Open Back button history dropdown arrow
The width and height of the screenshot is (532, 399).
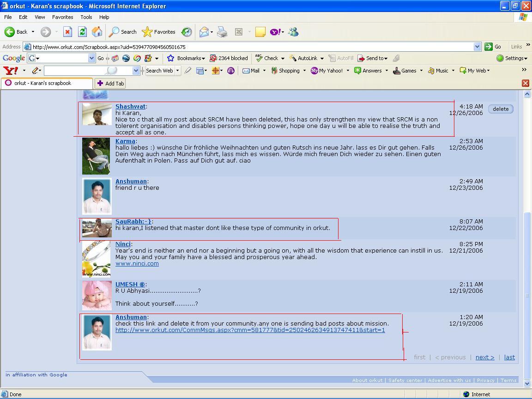pyautogui.click(x=33, y=32)
